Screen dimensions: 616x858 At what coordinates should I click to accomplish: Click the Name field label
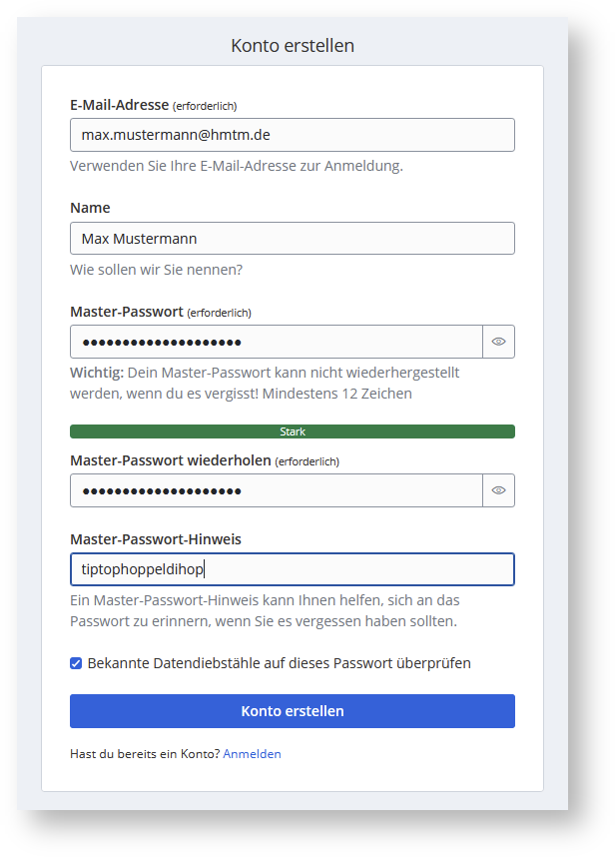(x=90, y=208)
